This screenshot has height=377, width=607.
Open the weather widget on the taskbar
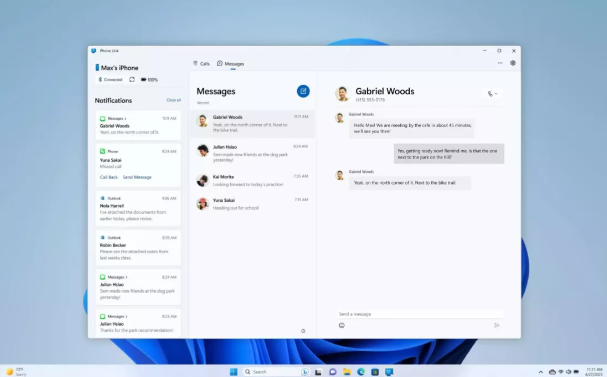16,372
